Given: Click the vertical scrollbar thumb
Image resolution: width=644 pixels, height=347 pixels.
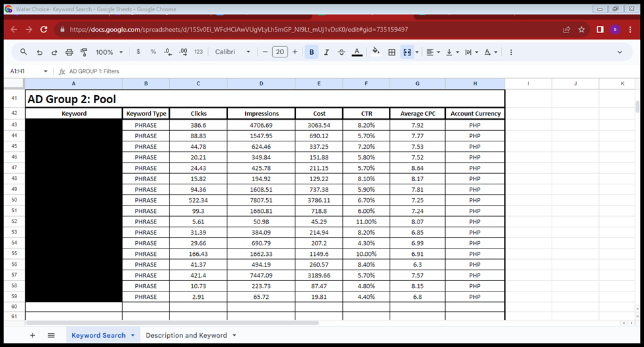Looking at the screenshot, I should 637,106.
